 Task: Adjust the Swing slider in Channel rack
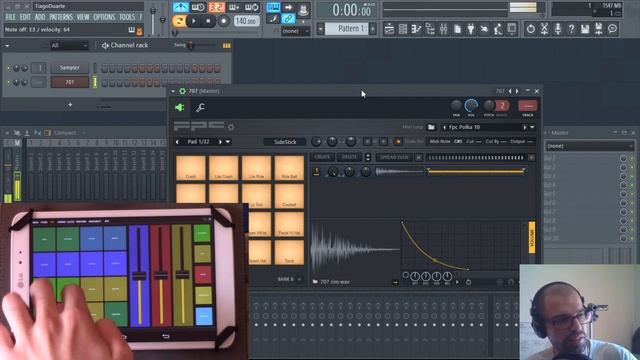[190, 45]
